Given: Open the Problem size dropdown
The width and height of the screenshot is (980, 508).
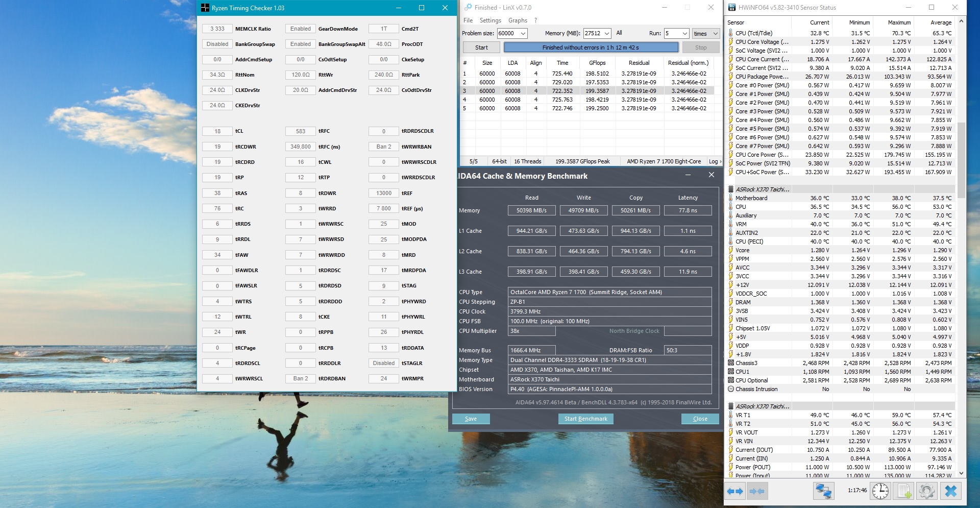Looking at the screenshot, I should tap(523, 33).
